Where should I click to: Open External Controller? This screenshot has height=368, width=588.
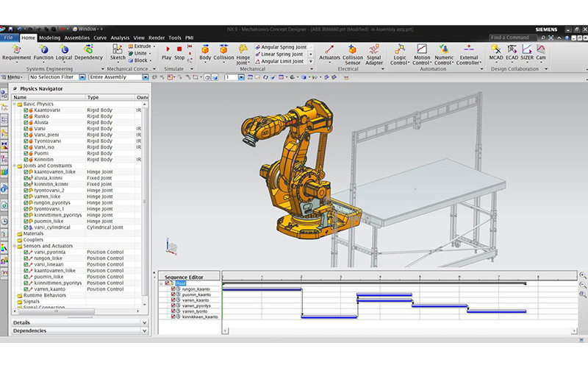469,54
